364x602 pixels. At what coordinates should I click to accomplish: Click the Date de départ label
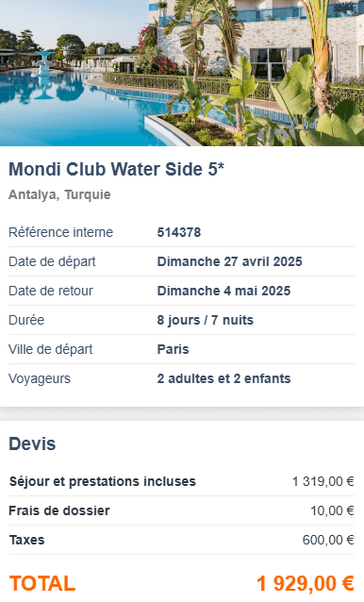click(52, 261)
